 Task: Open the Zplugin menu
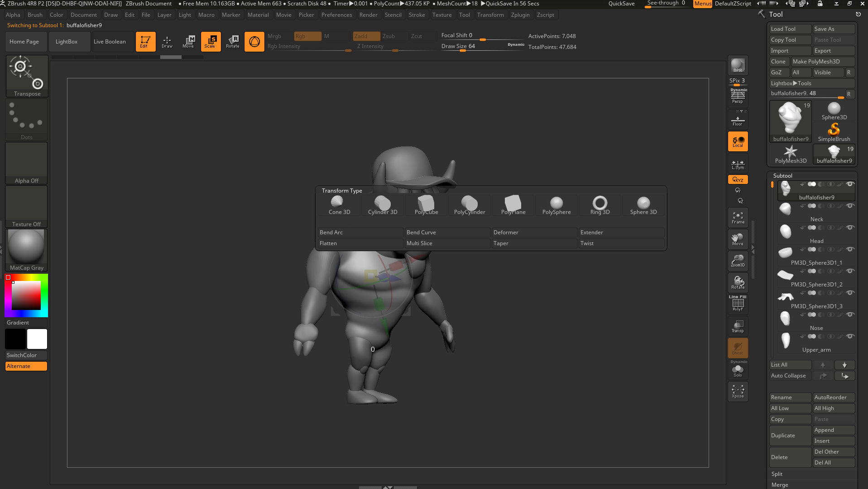click(520, 15)
